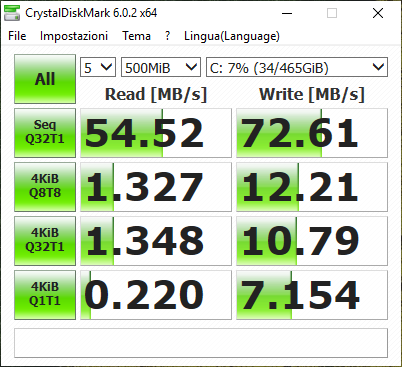402x367 pixels.
Task: Start the 4KiB Q32T1 test
Action: click(45, 241)
